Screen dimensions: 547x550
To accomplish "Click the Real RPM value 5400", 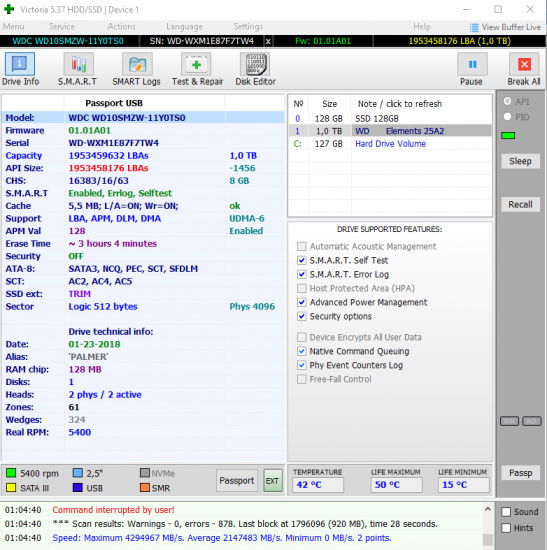I will coord(80,432).
